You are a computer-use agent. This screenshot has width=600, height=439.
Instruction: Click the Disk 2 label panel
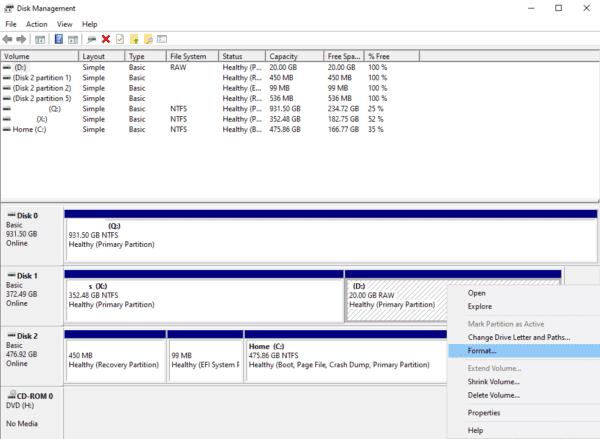click(32, 356)
